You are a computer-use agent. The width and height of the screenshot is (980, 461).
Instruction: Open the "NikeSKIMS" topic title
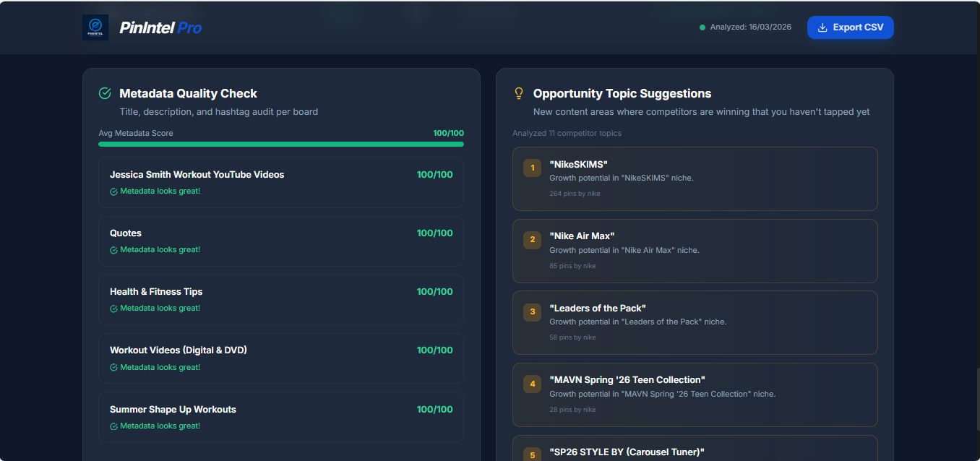[578, 164]
